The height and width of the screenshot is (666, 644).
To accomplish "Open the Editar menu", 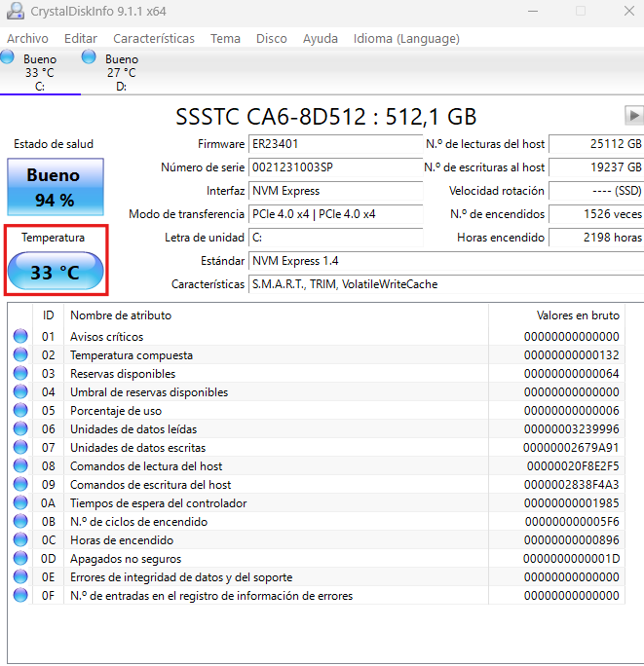I will [x=81, y=39].
